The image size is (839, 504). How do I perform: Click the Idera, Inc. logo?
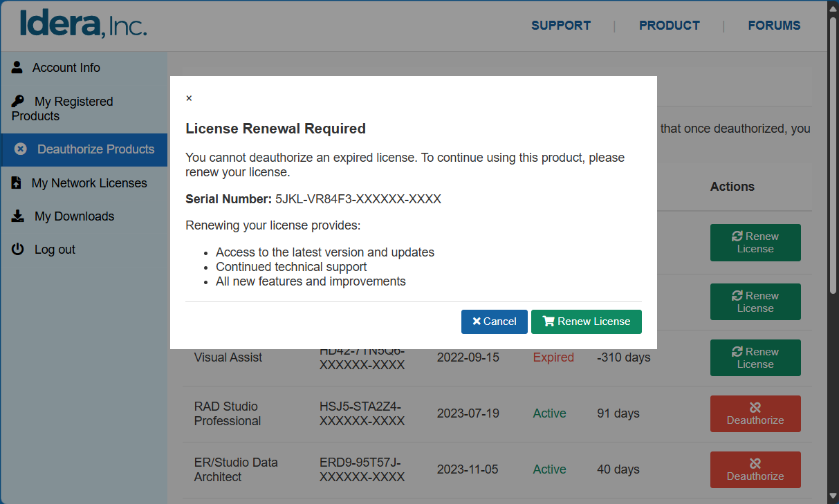[x=83, y=24]
